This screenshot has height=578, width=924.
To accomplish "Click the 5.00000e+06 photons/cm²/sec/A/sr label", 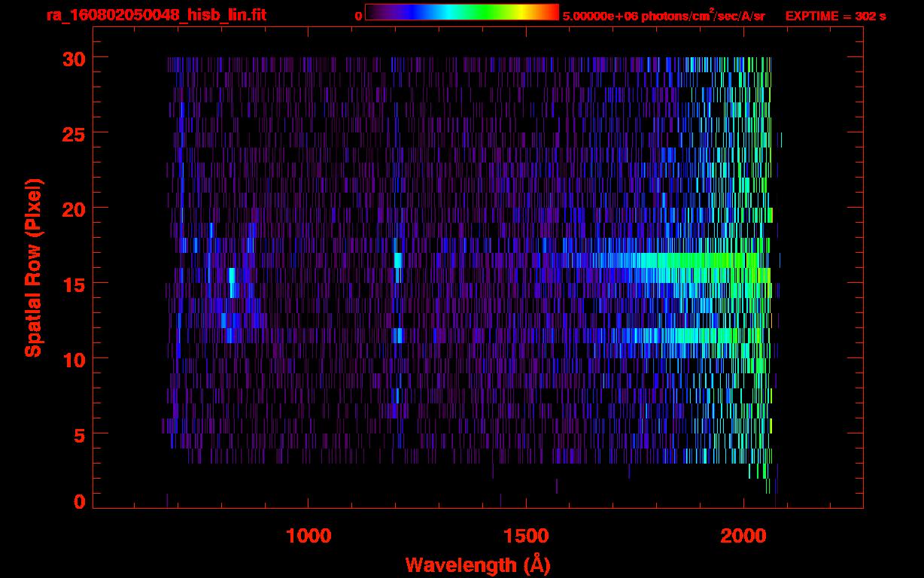I will (x=664, y=15).
